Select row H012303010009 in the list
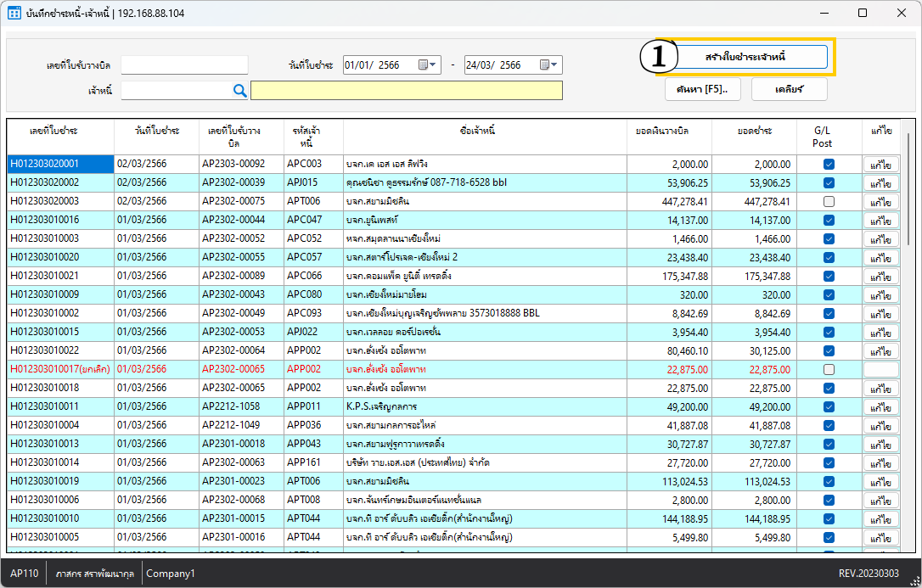This screenshot has height=588, width=922. 59,295
